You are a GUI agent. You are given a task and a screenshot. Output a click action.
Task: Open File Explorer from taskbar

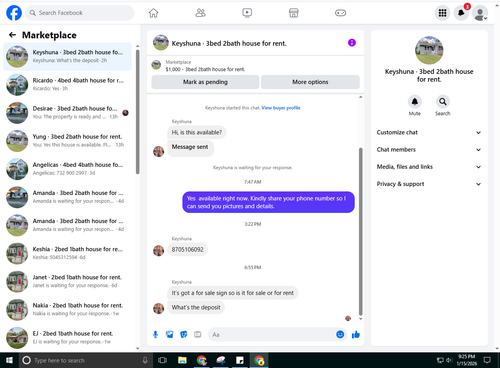[182, 360]
